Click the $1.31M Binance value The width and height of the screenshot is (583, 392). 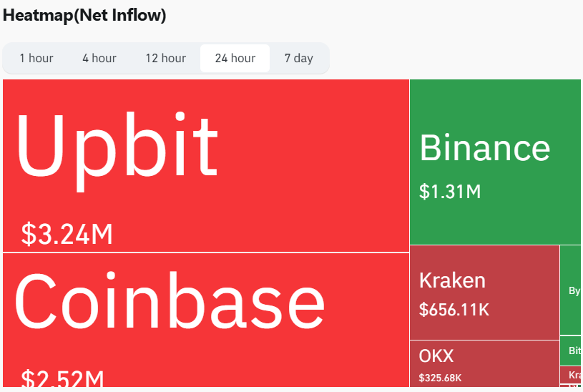450,192
